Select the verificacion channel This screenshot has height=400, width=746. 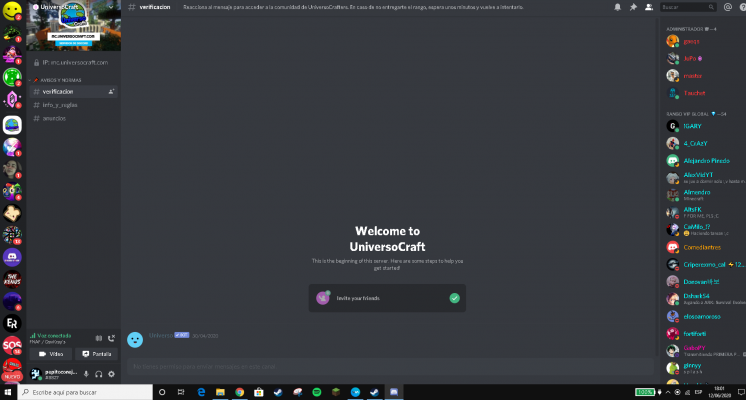pyautogui.click(x=73, y=91)
